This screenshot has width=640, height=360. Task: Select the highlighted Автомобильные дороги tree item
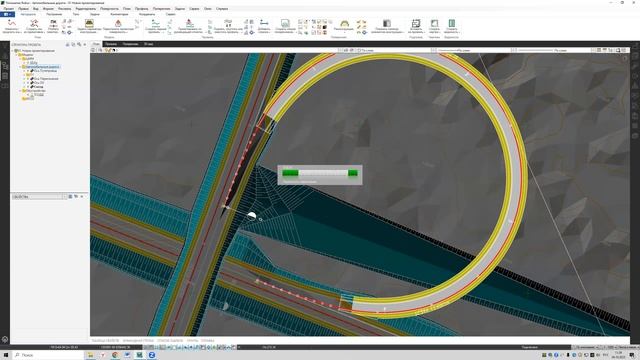click(42, 67)
